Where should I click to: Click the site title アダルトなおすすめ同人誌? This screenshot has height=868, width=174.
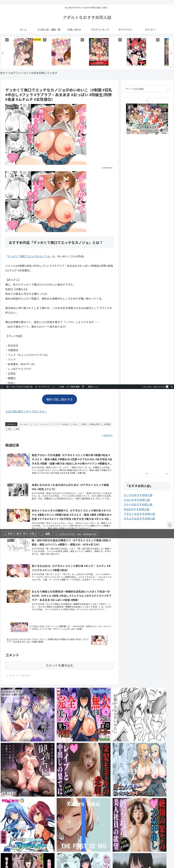coord(87,17)
